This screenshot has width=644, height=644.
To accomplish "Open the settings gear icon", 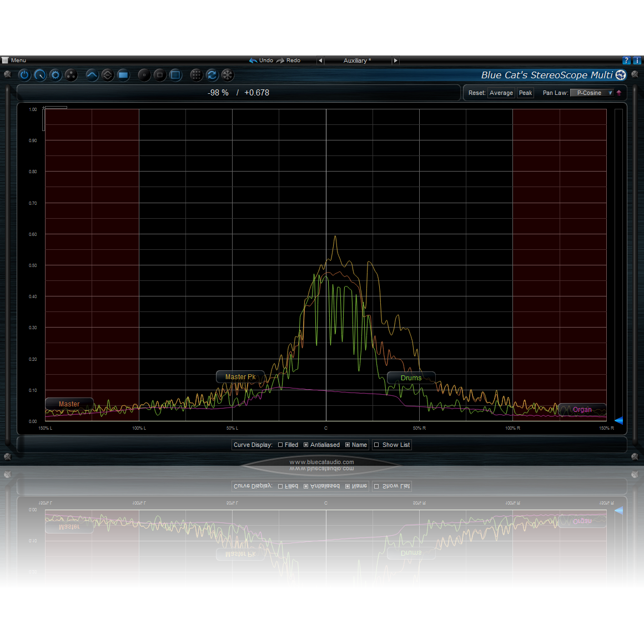I will point(56,75).
